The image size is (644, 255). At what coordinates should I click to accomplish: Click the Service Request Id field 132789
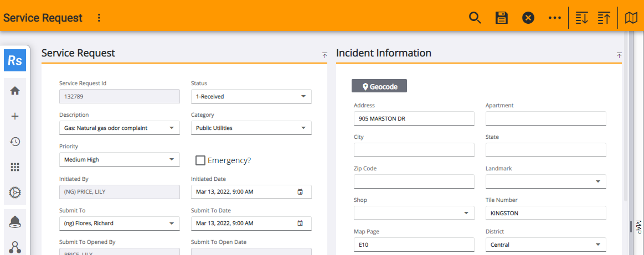[120, 96]
